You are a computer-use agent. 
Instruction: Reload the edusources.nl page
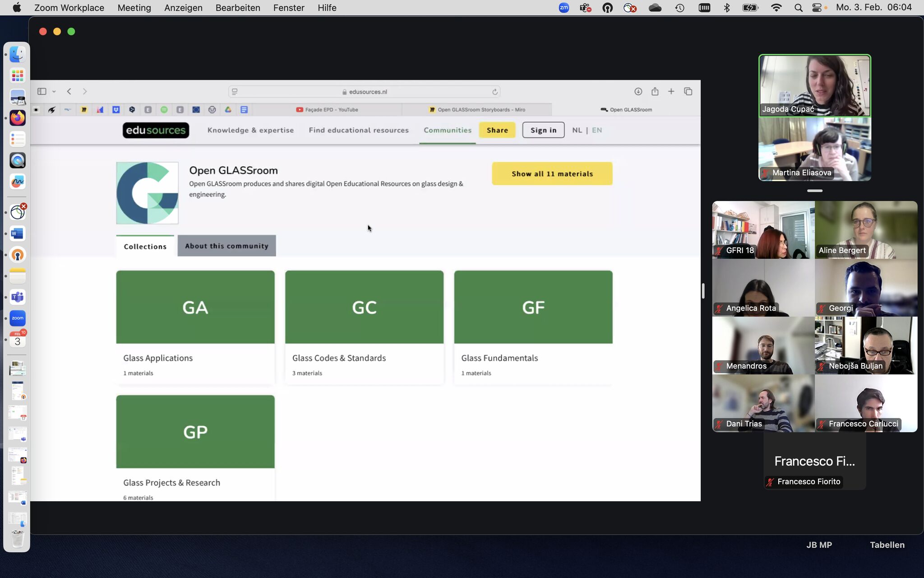point(495,92)
